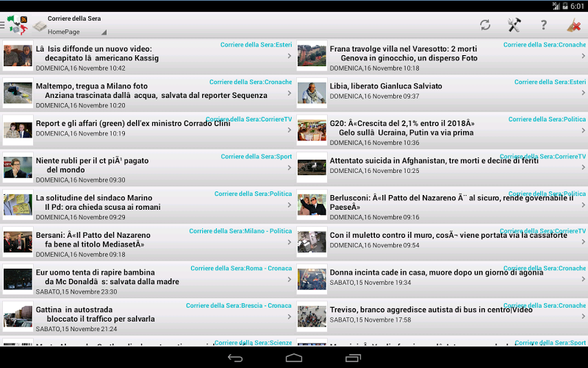Open thumbnail of Treviso autista bus article
588x368 pixels.
[x=312, y=316]
